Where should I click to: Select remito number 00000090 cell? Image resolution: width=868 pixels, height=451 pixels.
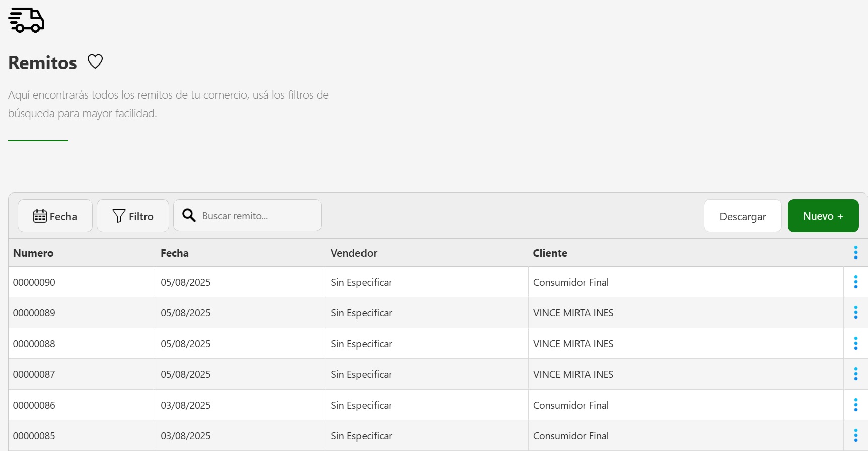(x=34, y=283)
